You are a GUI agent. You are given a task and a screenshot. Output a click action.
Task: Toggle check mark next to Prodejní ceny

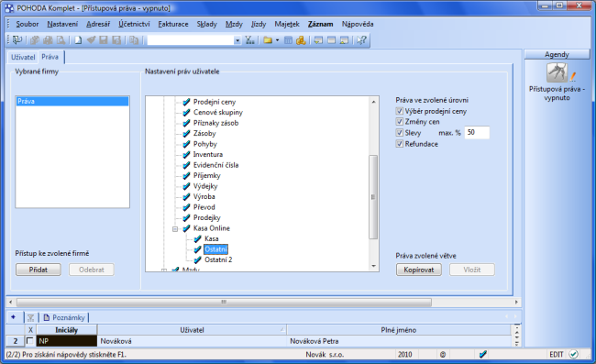pos(186,102)
